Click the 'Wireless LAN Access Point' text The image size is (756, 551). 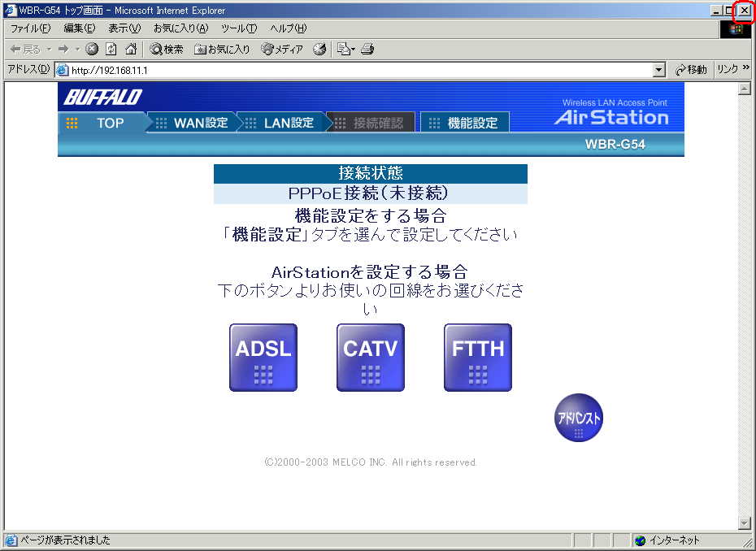tap(615, 102)
